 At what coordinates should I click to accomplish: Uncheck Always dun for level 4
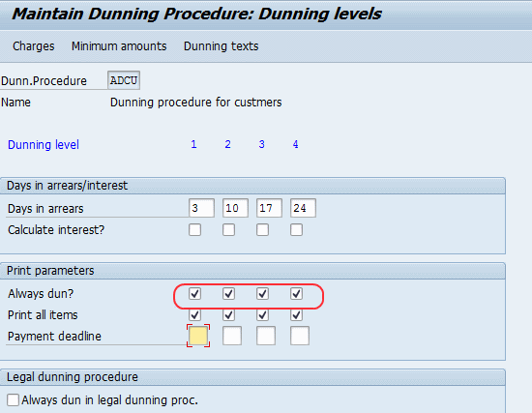coord(297,293)
